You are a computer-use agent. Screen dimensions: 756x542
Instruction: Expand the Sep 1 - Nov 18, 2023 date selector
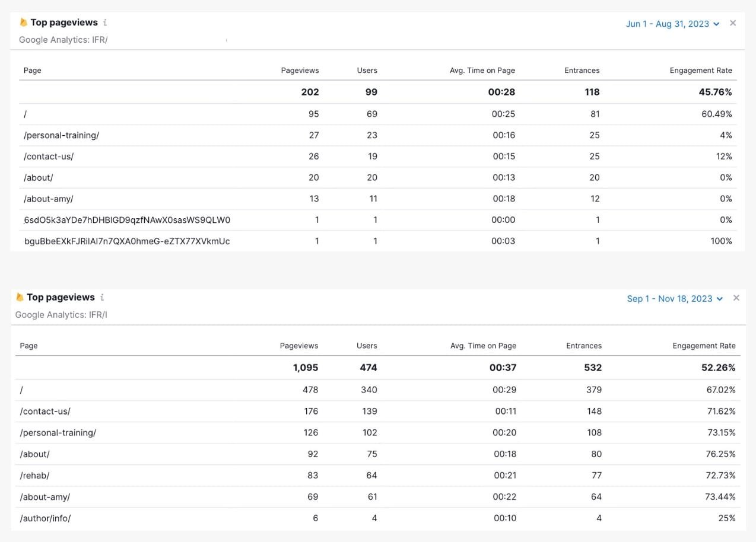click(x=675, y=299)
